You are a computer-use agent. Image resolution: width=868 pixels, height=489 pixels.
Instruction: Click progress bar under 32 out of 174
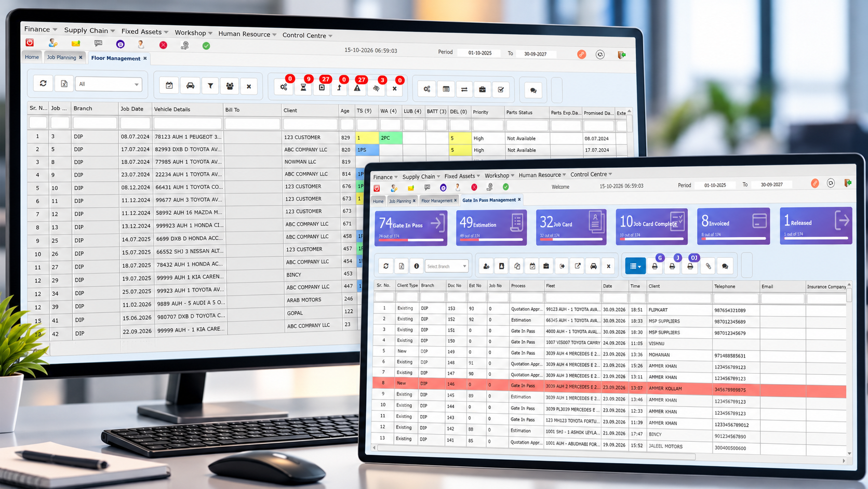pos(571,240)
